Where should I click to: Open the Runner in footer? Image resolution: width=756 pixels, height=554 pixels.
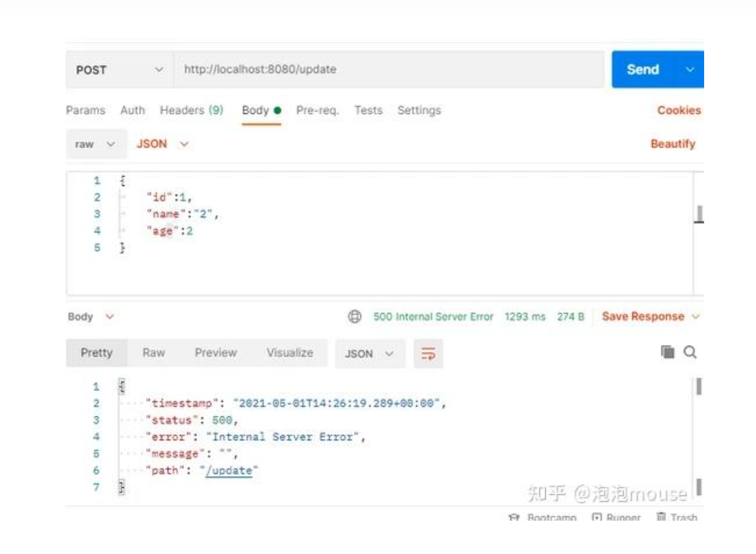coord(616,517)
